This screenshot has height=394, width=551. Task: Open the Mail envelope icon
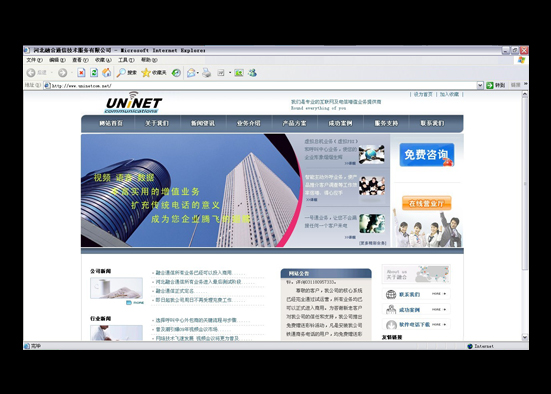click(191, 73)
